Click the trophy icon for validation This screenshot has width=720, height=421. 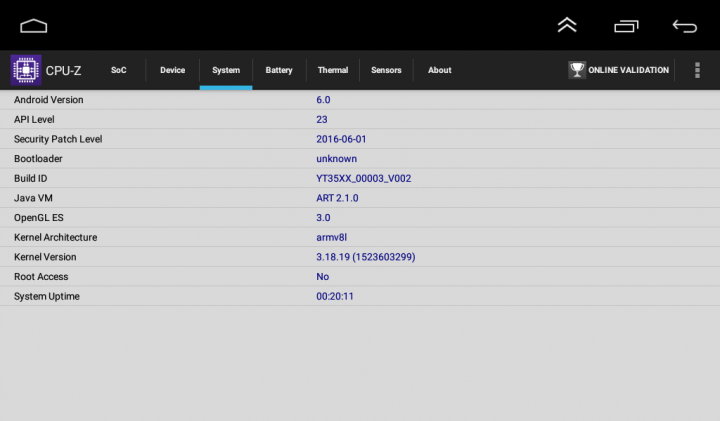(x=577, y=70)
